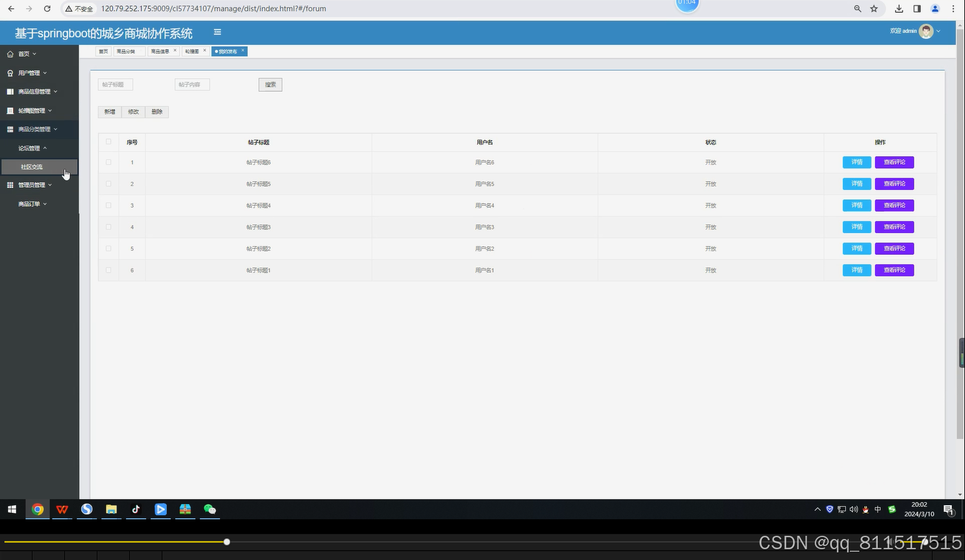
Task: Check the box for row 帖子标题1
Action: tap(108, 270)
